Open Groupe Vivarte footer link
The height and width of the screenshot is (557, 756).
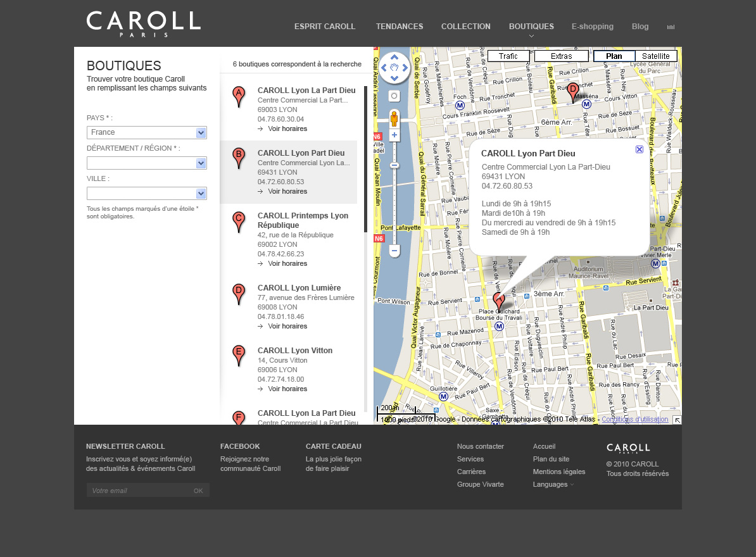pyautogui.click(x=480, y=484)
